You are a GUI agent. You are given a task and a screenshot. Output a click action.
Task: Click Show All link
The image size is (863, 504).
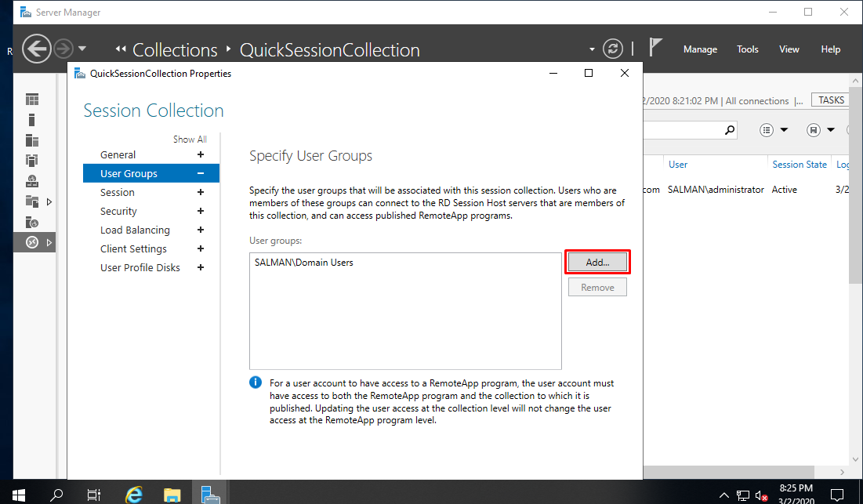(x=190, y=140)
